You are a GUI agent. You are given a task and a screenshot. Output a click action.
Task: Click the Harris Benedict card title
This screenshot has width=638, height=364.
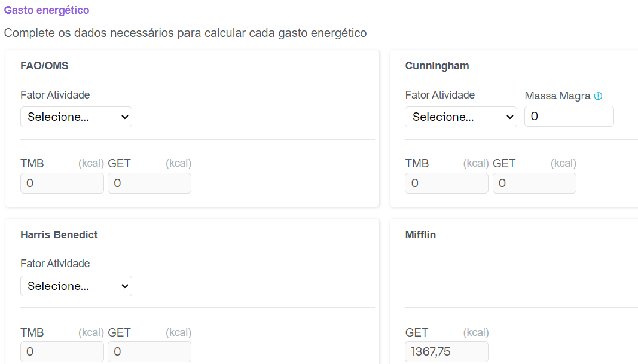(59, 235)
